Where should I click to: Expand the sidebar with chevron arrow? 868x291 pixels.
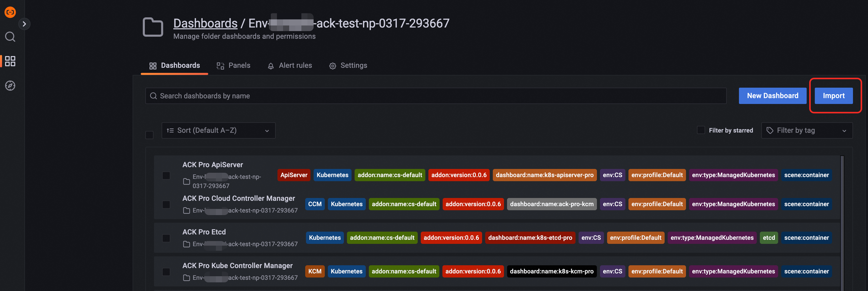pos(24,24)
